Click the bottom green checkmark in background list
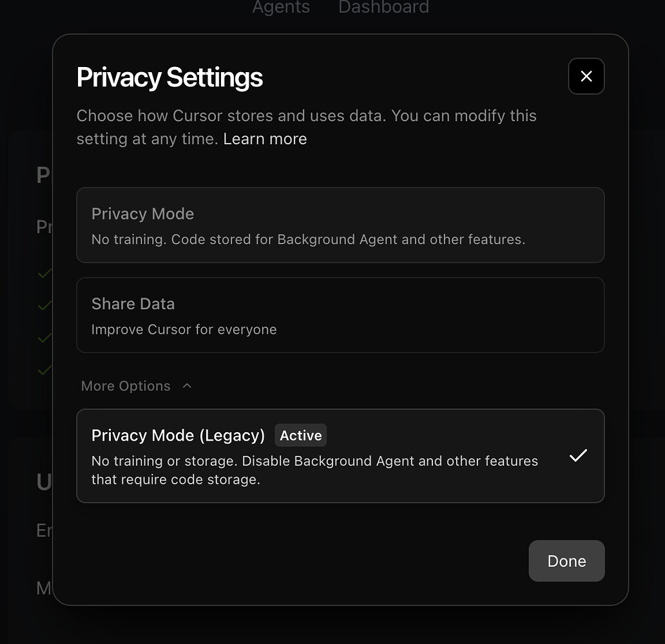This screenshot has height=644, width=665. pos(43,370)
